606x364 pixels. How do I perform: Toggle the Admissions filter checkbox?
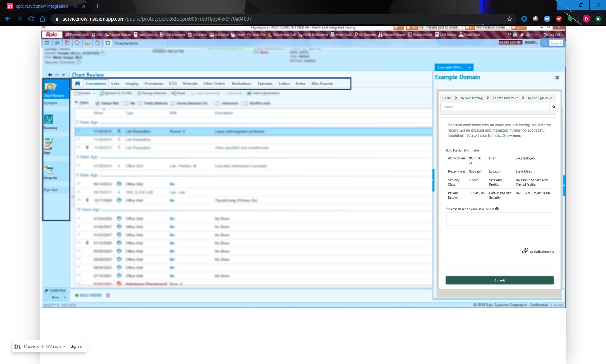click(x=218, y=103)
